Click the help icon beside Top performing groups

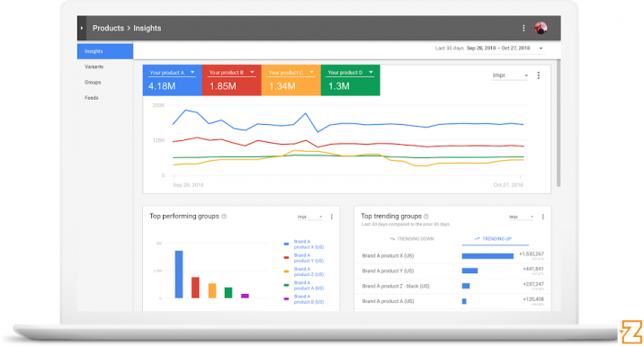(x=224, y=217)
